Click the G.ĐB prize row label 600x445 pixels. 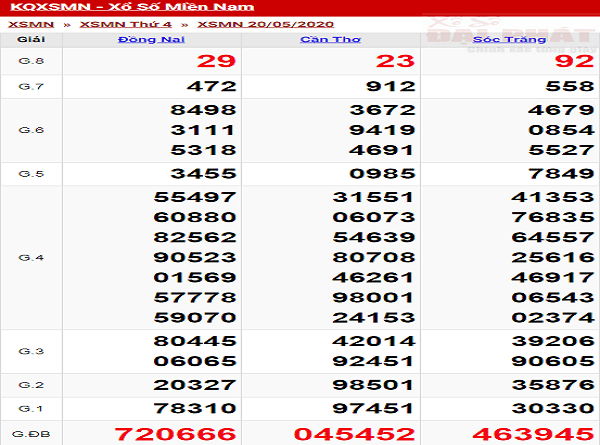[31, 434]
